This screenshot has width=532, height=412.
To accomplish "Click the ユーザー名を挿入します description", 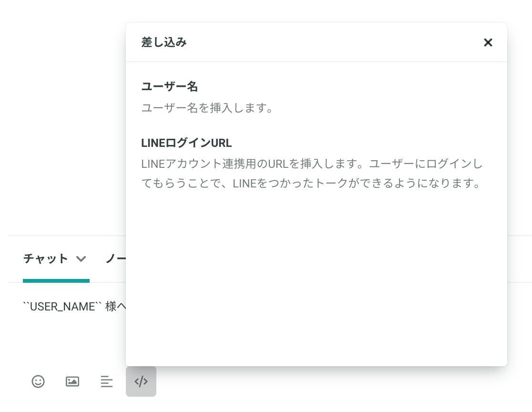I will pos(207,108).
